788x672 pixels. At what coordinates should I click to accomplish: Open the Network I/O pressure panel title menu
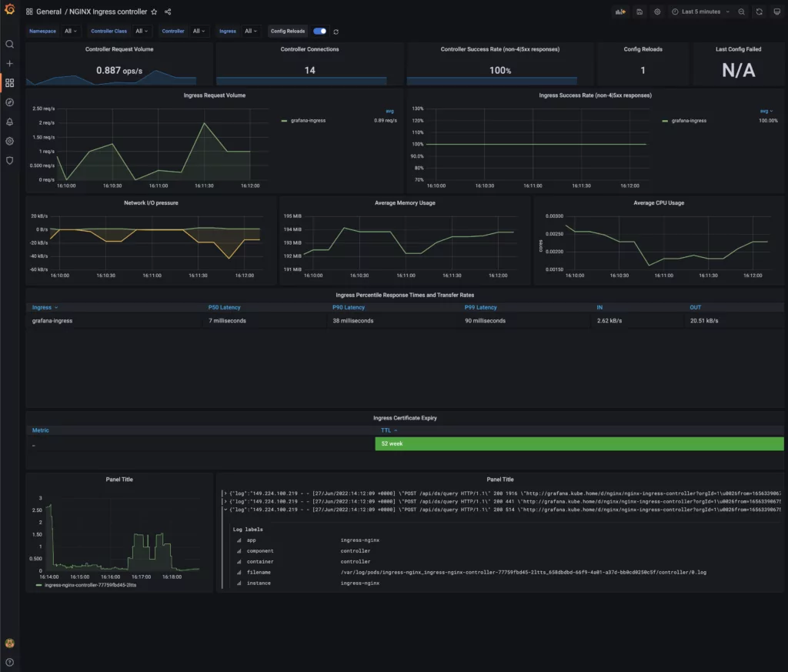(151, 203)
